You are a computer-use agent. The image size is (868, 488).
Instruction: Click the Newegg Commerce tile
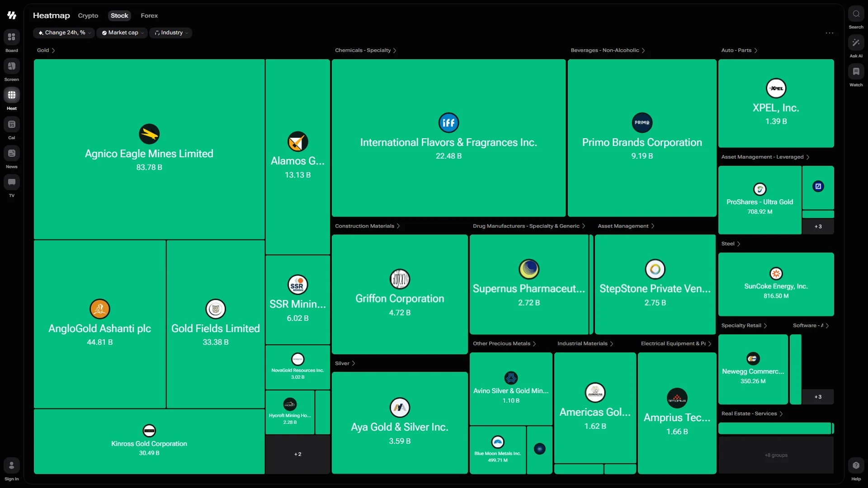753,370
